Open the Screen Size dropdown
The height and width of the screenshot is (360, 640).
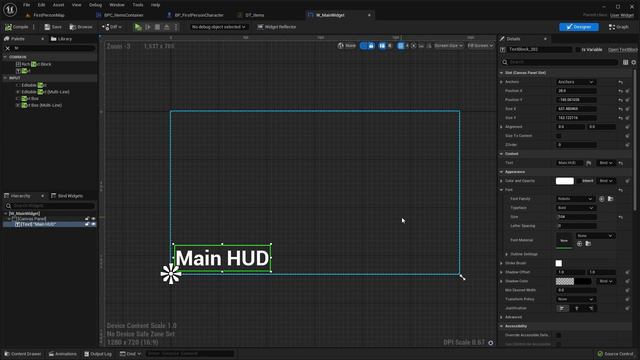448,46
